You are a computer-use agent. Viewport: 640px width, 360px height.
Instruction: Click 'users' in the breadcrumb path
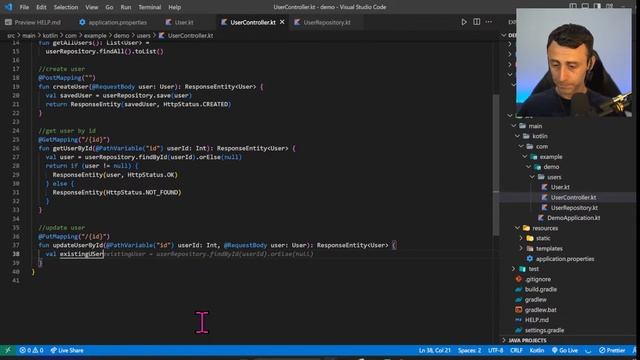coord(144,36)
